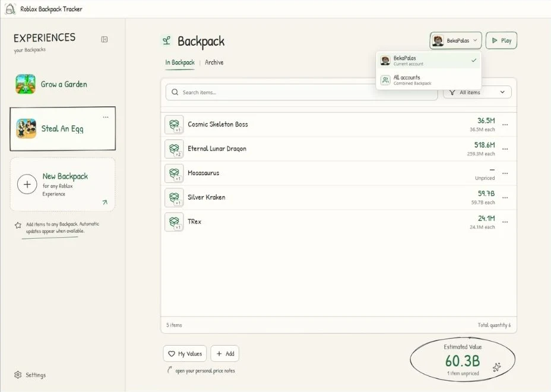Click the Eternal Lunar Dragon name

(x=217, y=148)
